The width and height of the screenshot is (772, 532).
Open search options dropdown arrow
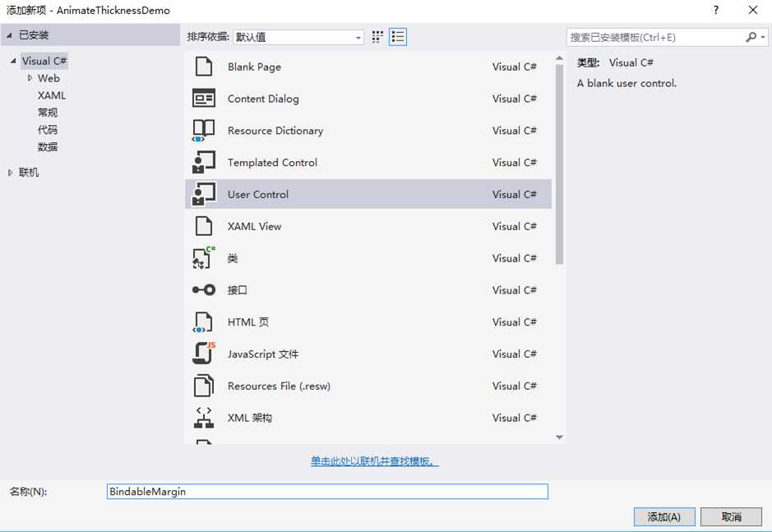tap(763, 38)
